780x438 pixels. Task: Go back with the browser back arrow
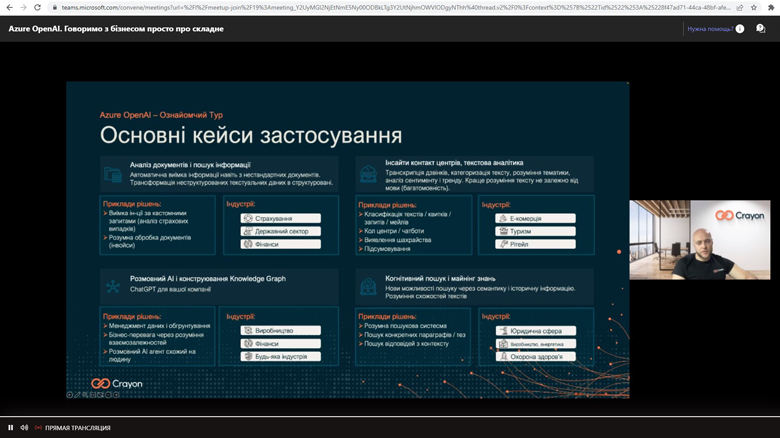[x=9, y=7]
